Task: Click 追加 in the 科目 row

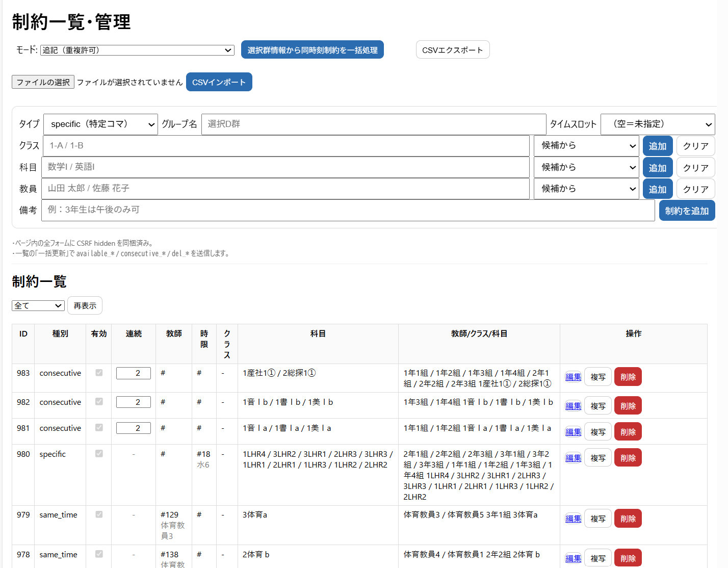Action: [657, 168]
